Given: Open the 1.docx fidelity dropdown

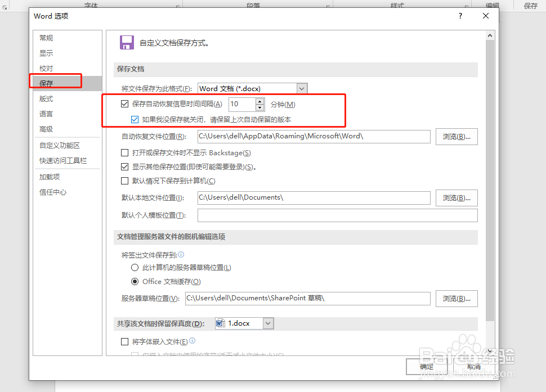Looking at the screenshot, I should tap(268, 323).
